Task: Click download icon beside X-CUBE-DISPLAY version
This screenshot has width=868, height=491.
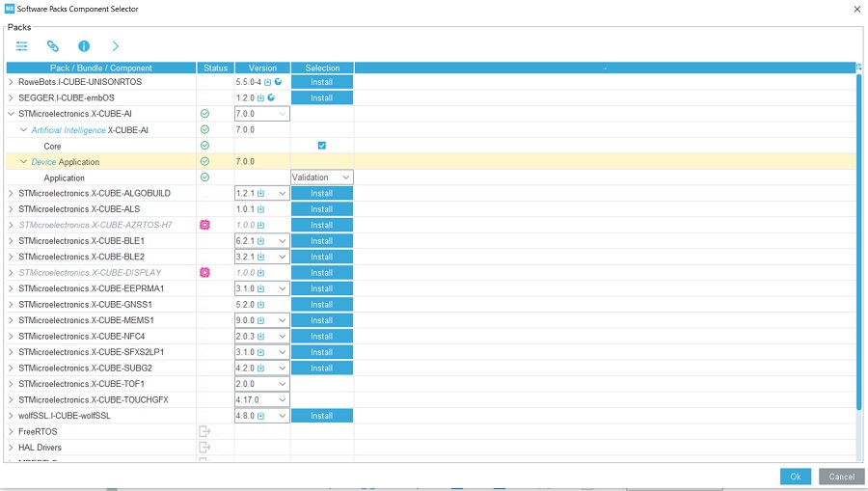Action: [x=260, y=273]
